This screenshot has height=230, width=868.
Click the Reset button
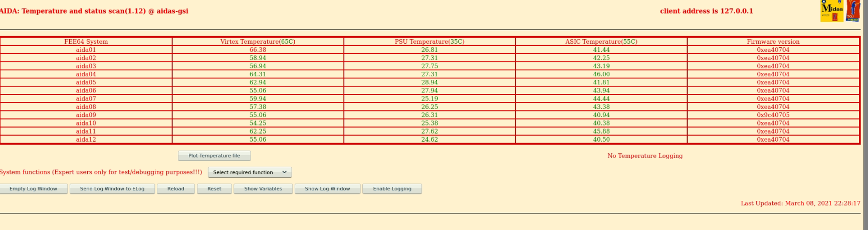214,189
